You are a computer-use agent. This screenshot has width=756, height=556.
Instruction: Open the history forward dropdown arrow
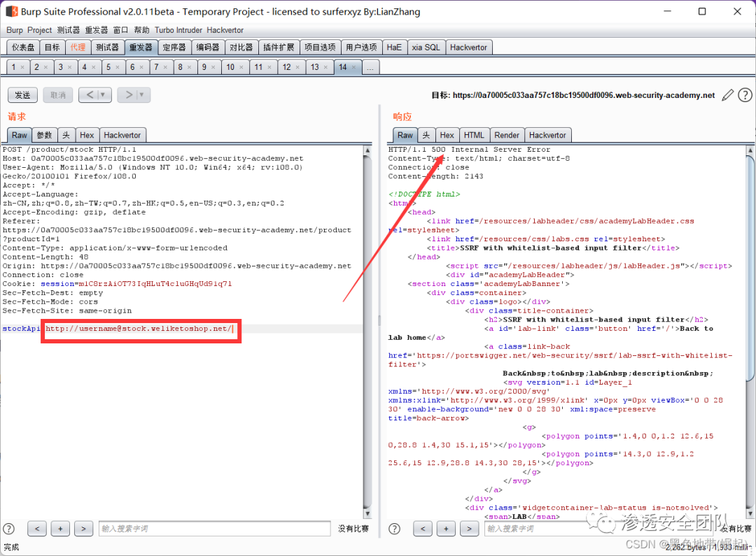click(x=142, y=95)
